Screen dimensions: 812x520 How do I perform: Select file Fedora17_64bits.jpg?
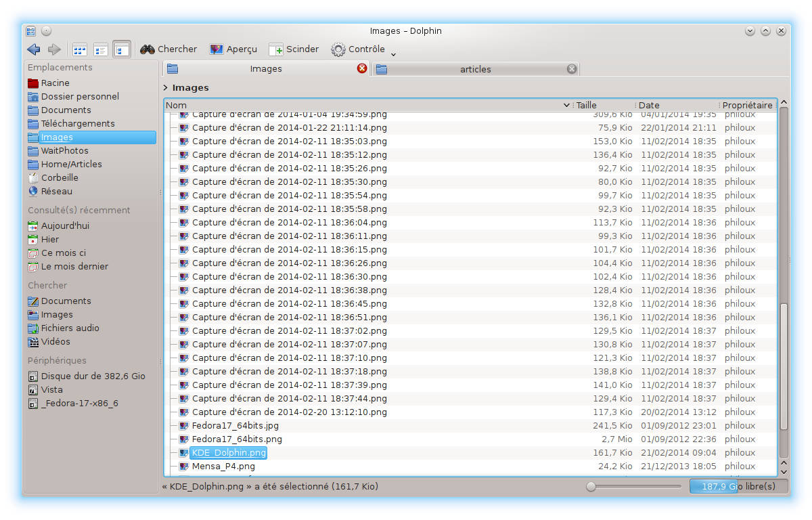tap(235, 425)
